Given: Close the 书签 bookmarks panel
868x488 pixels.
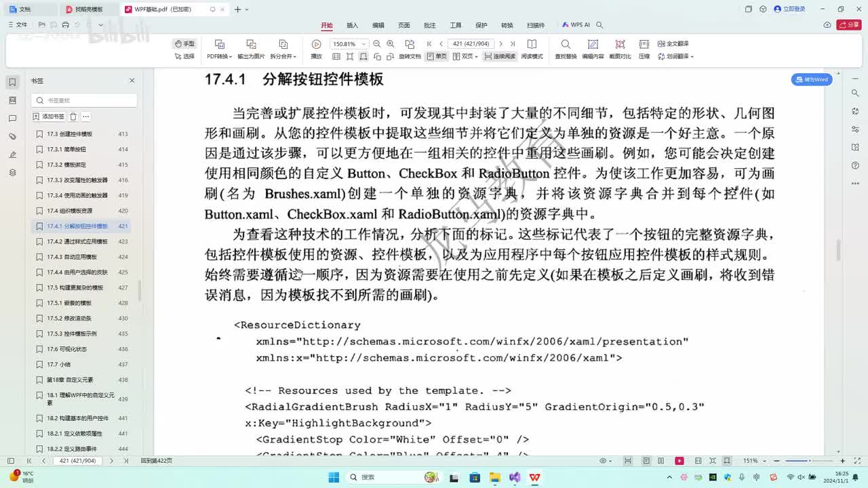Looking at the screenshot, I should 132,81.
